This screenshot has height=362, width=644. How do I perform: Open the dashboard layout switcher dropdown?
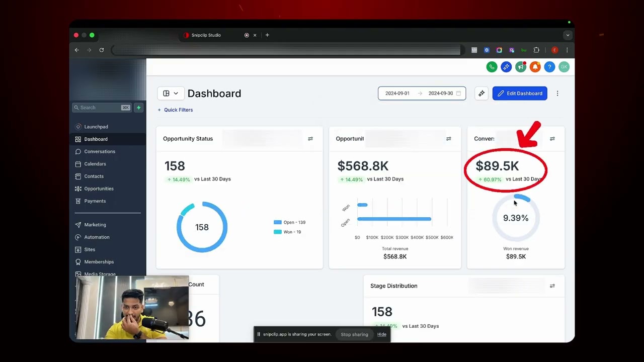point(171,94)
